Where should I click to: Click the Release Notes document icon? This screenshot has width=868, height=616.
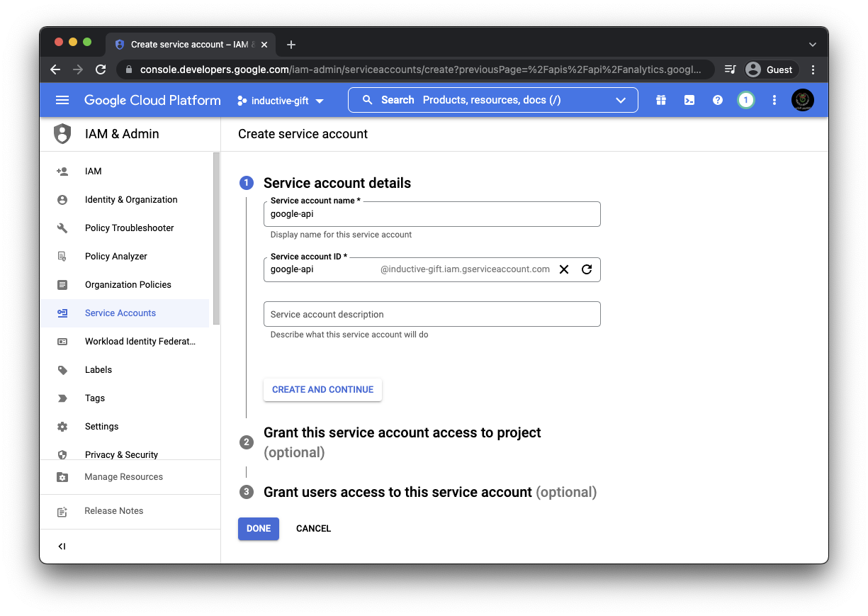click(62, 511)
